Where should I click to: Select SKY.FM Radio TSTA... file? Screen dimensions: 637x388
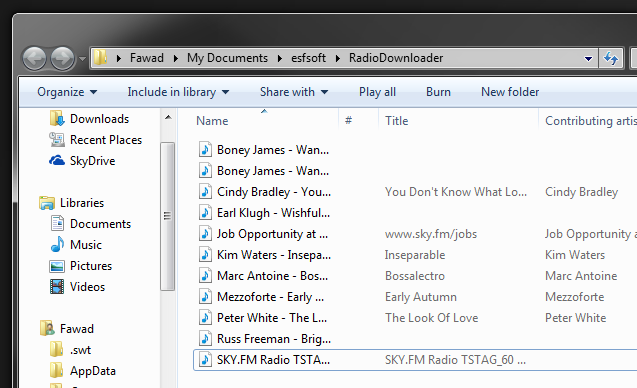(273, 360)
